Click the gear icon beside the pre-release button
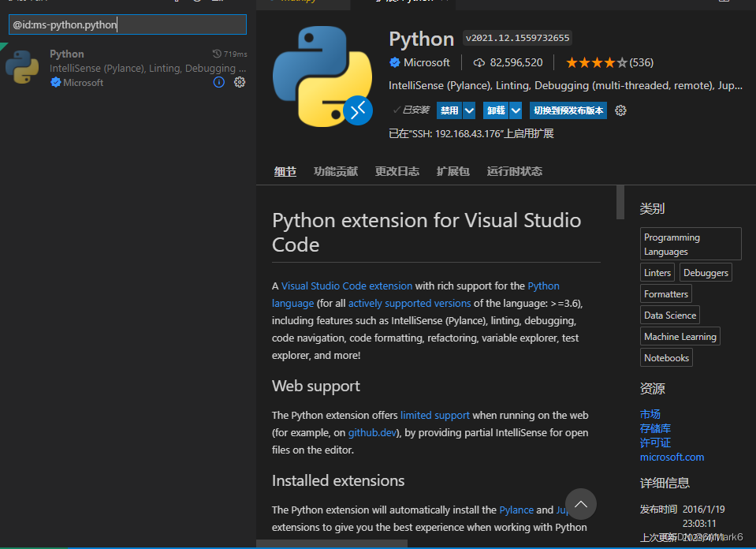Screen dimensions: 756x549 tap(620, 110)
